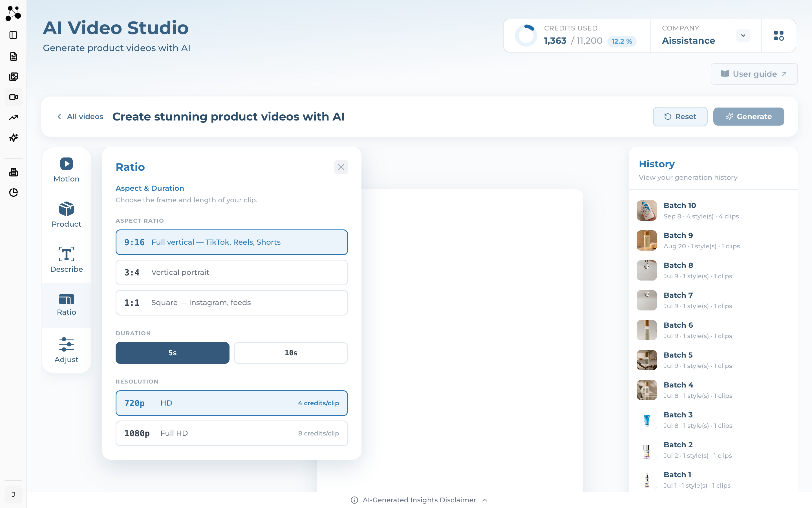Open the Describe tab
This screenshot has width=812, height=508.
67,260
